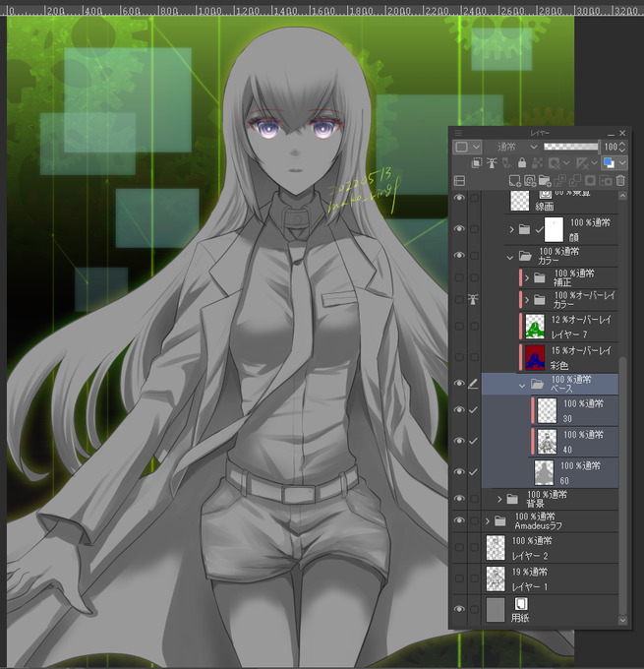Expand the Amadeusラフ folder
The width and height of the screenshot is (644, 669).
point(488,521)
